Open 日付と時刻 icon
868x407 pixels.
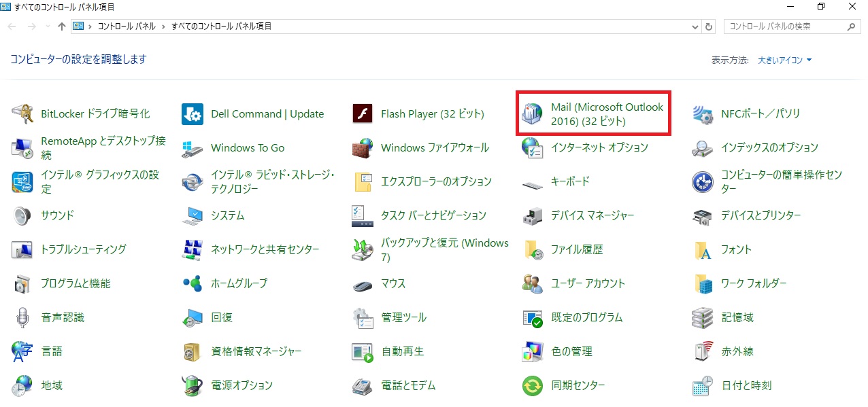click(x=703, y=386)
